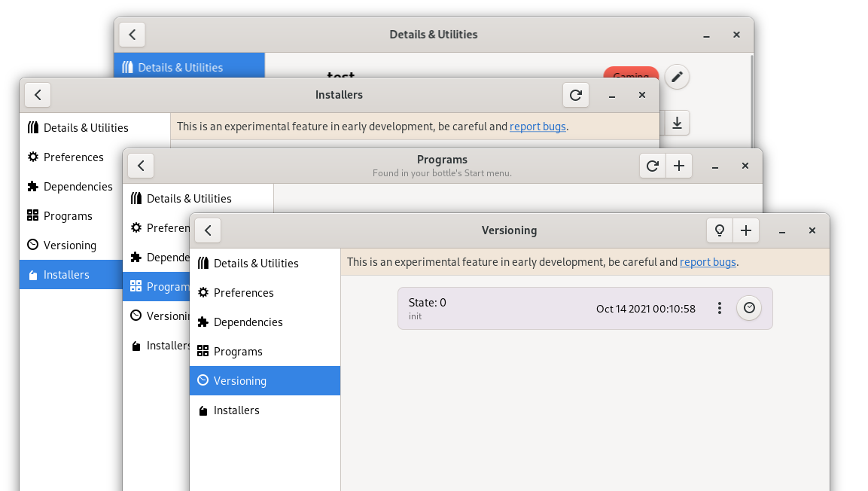This screenshot has height=491, width=868.
Task: Select Versioning in the Installers window sidebar
Action: click(x=70, y=245)
